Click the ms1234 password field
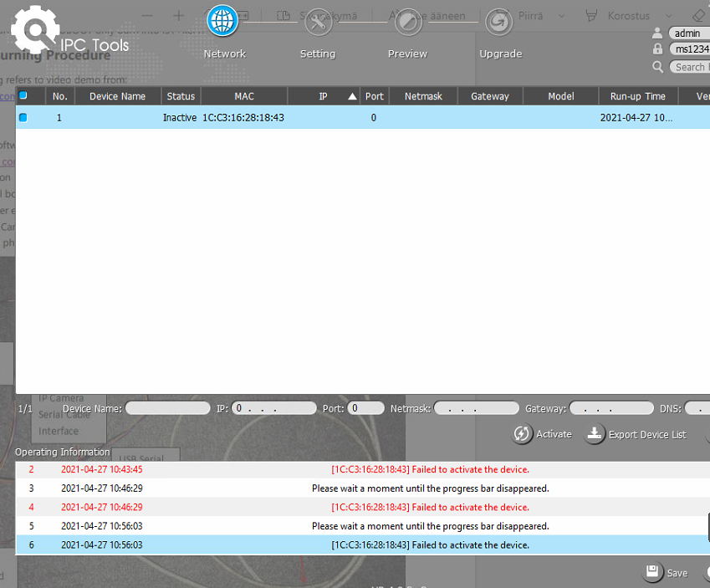 point(690,49)
